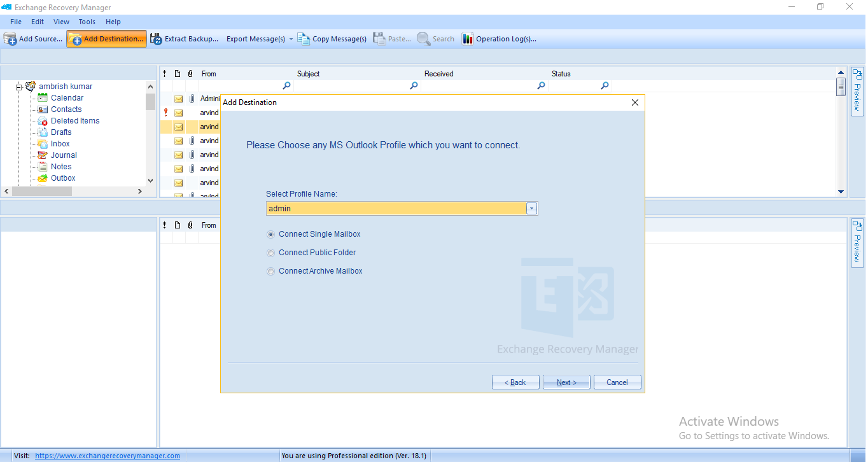
Task: Open Operation Log(s) from the toolbar
Action: tap(500, 39)
